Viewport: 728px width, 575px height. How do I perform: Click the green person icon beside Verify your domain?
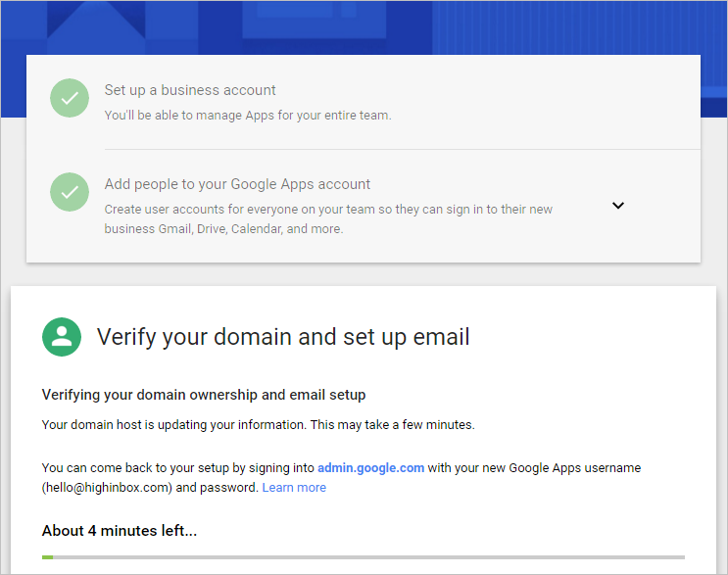pos(62,337)
